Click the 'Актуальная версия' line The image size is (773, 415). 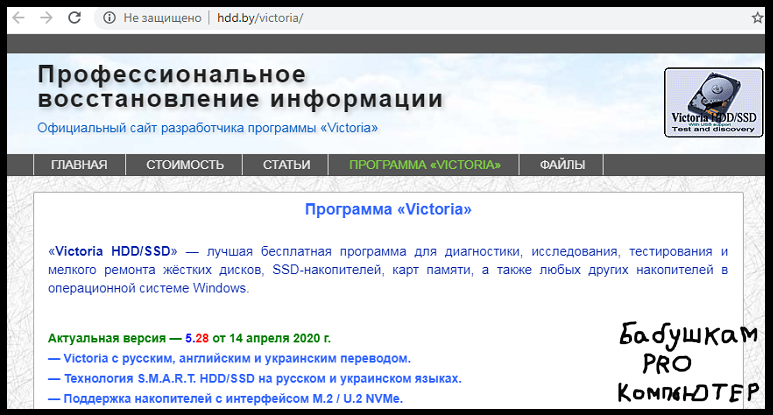point(189,339)
